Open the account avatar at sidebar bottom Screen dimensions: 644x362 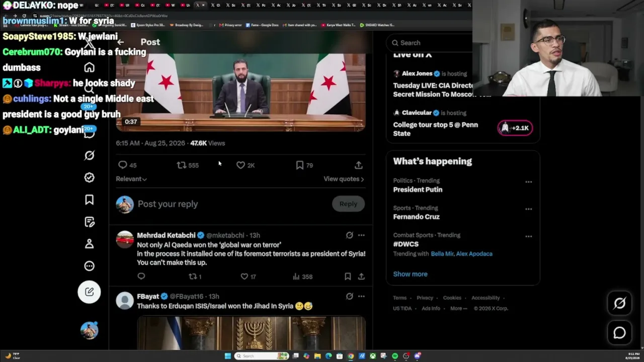(89, 330)
